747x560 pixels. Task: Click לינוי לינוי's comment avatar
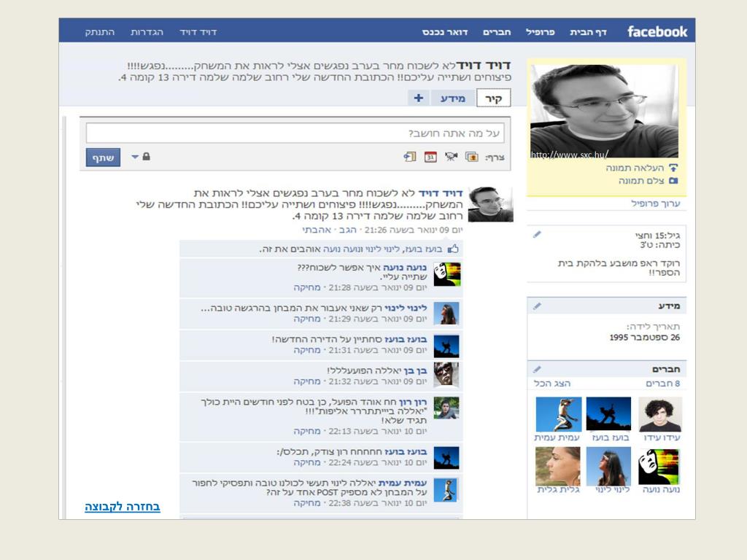(x=447, y=314)
